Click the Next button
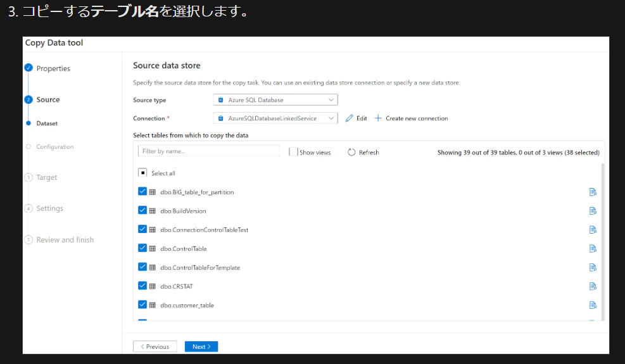Image resolution: width=625 pixels, height=364 pixels. click(201, 346)
